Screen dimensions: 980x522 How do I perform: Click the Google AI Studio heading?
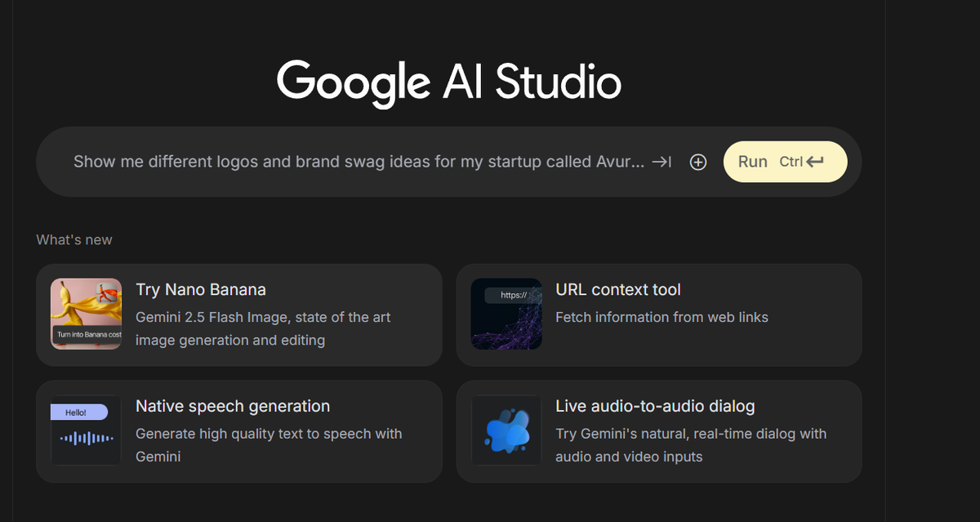click(x=449, y=82)
